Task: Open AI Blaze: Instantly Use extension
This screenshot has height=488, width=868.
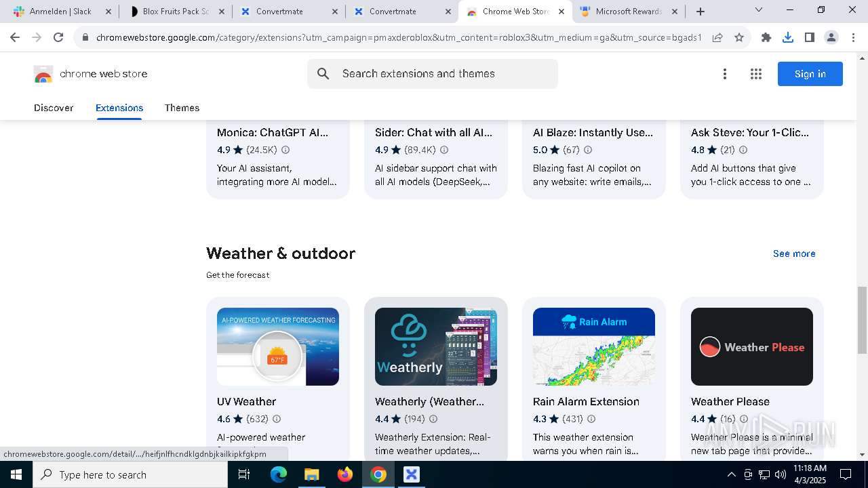Action: (593, 132)
